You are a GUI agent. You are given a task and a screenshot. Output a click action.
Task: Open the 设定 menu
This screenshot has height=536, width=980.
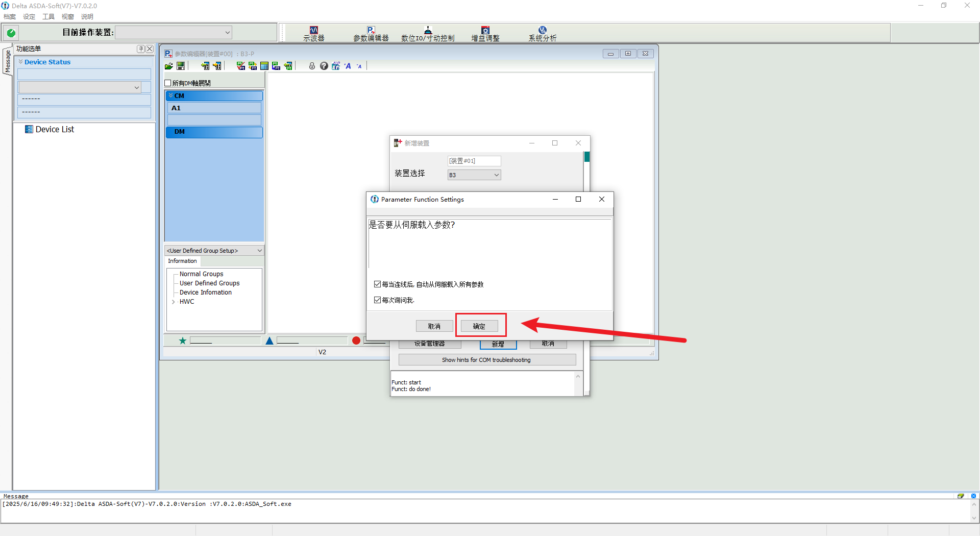coord(29,17)
